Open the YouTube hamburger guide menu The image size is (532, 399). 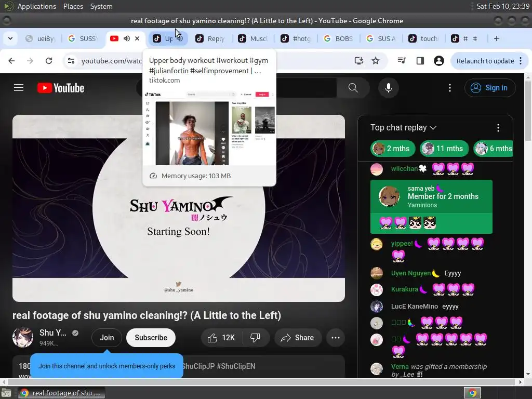(19, 88)
